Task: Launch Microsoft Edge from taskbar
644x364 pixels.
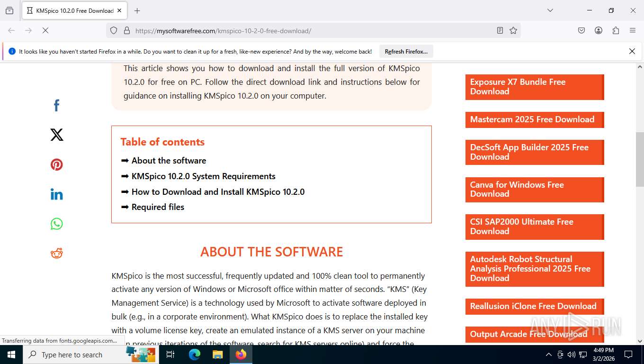Action: point(194,355)
